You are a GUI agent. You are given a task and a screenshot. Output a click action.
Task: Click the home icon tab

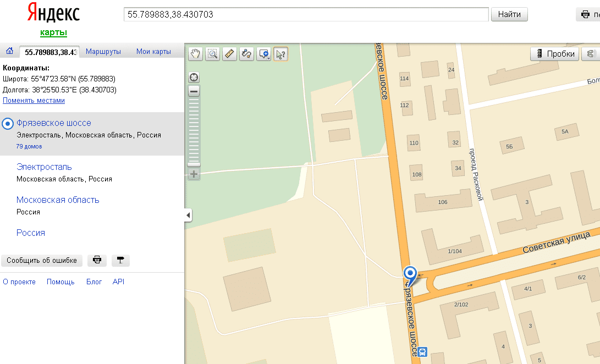tap(9, 52)
